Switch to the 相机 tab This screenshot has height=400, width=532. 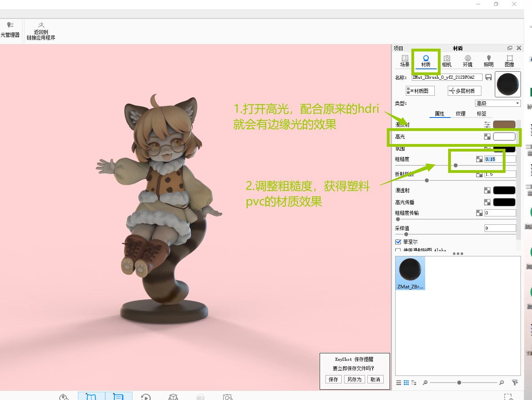pos(447,61)
